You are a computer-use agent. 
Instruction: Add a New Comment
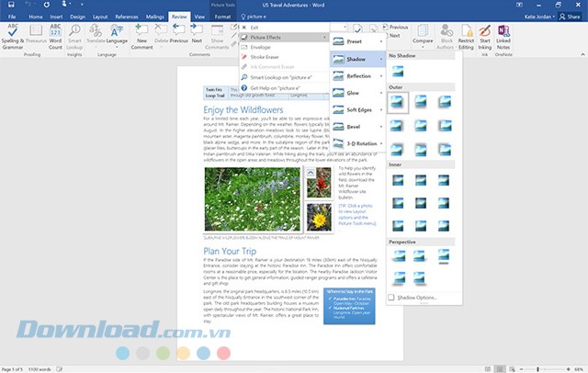pos(141,37)
